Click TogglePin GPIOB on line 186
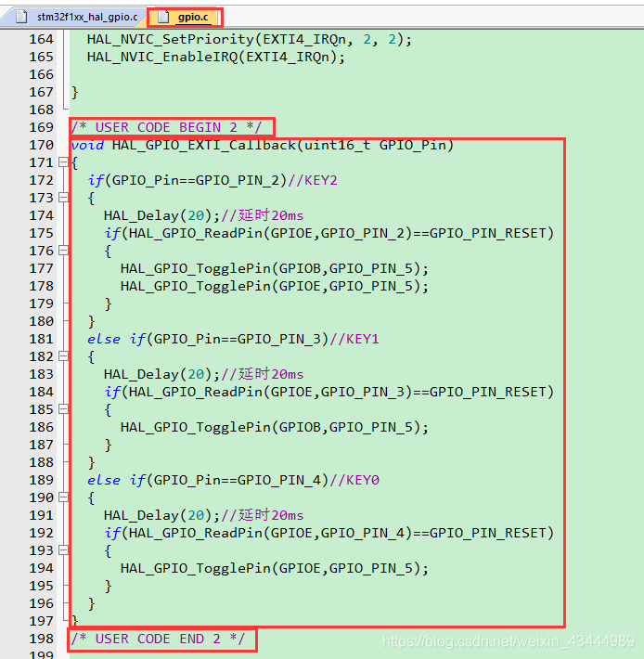The image size is (644, 659). click(275, 428)
